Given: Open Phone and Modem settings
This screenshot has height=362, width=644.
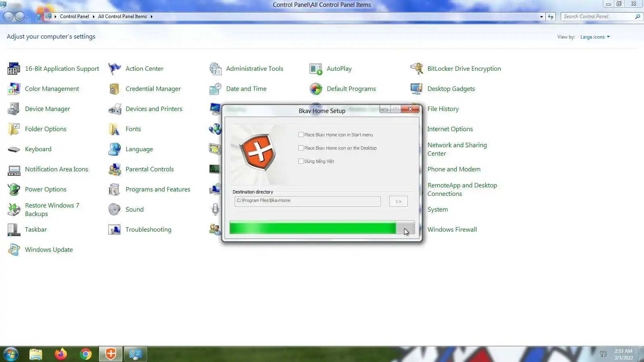Looking at the screenshot, I should pos(454,169).
